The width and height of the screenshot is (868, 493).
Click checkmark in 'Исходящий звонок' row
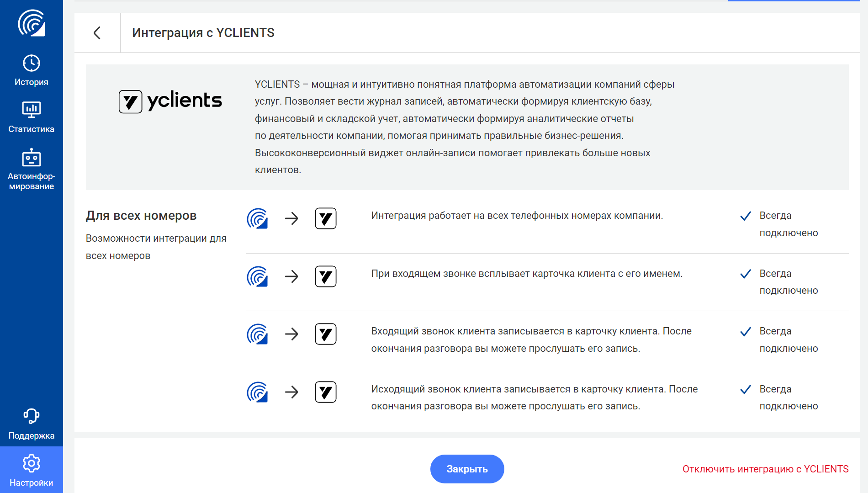click(x=746, y=389)
